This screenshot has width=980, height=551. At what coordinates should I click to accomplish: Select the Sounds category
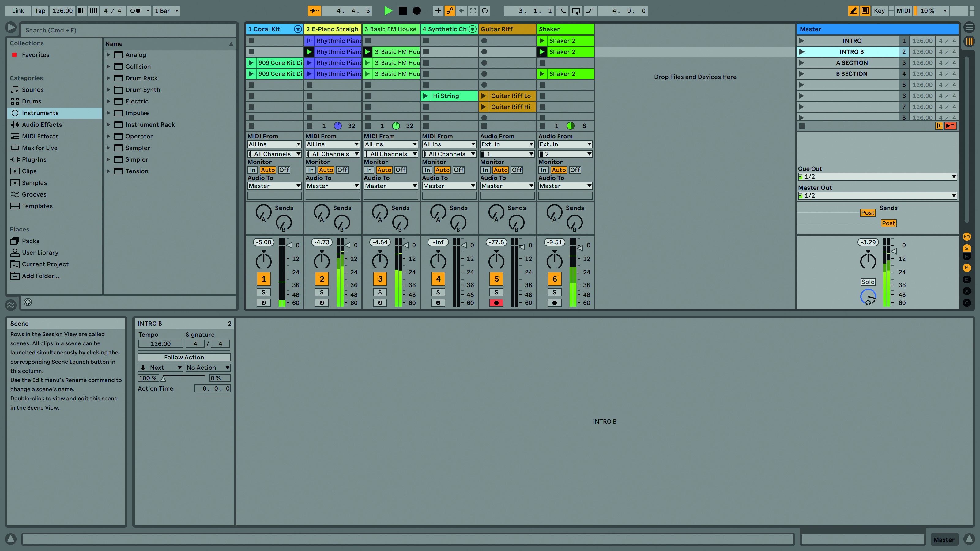tap(33, 90)
